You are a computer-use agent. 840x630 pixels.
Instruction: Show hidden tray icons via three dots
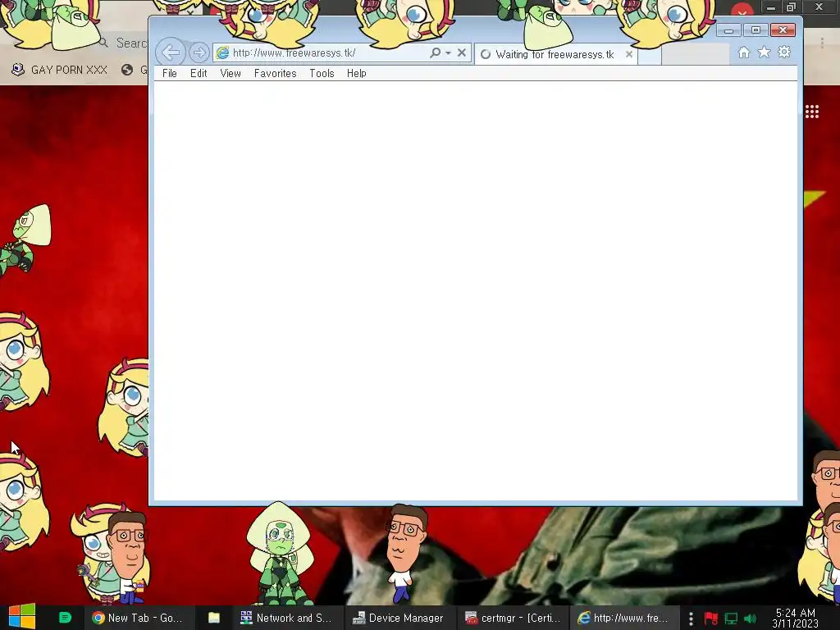[691, 619]
